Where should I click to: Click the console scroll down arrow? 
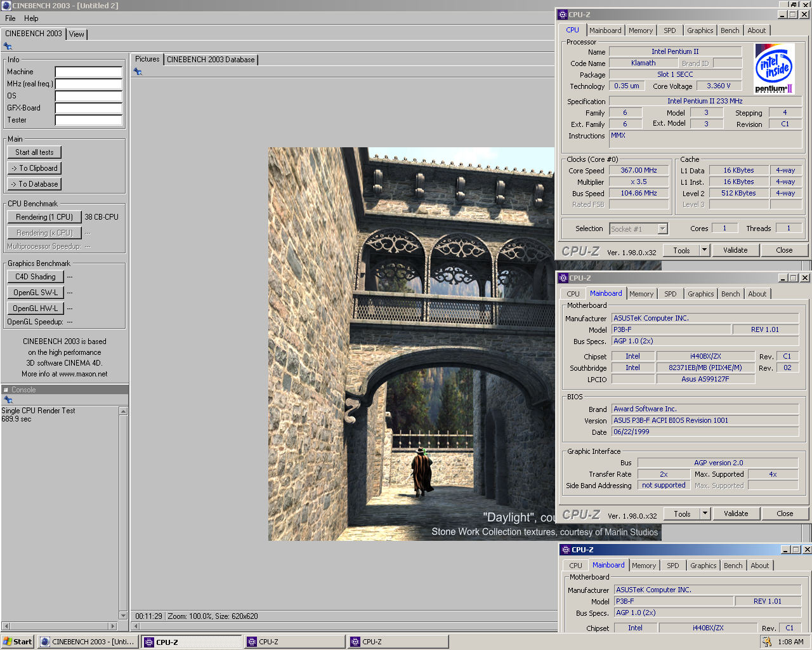124,615
